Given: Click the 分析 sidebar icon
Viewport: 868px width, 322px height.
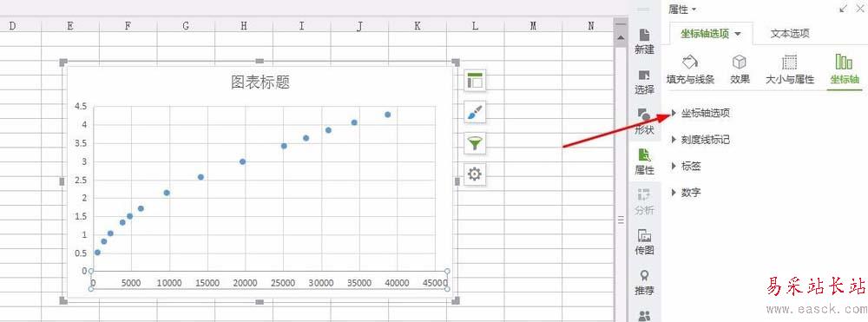Looking at the screenshot, I should coord(644,202).
